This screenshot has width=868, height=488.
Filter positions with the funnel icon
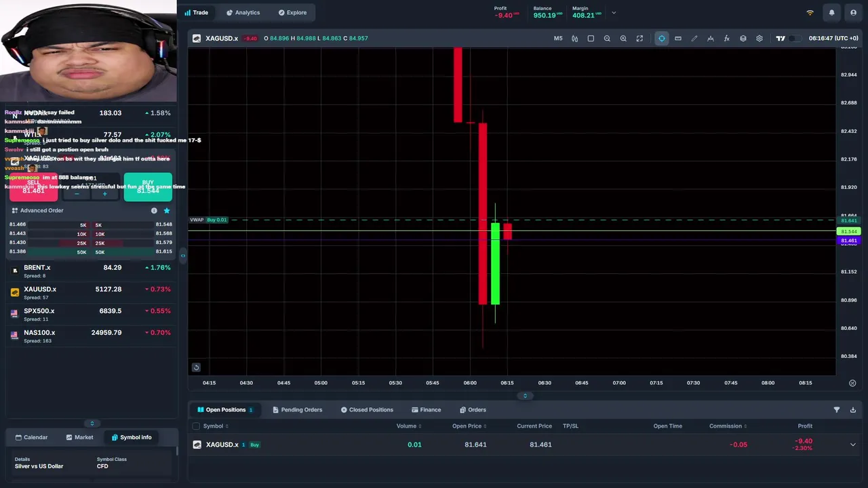click(x=836, y=410)
